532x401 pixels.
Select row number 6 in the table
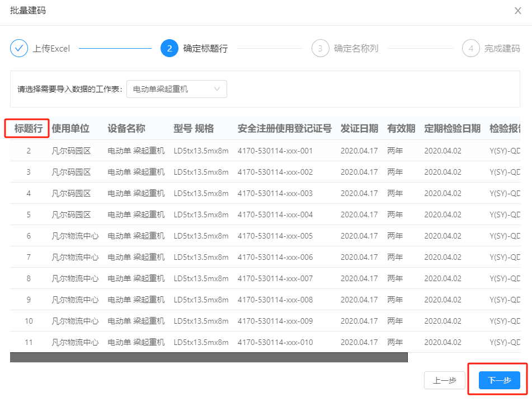pyautogui.click(x=29, y=236)
